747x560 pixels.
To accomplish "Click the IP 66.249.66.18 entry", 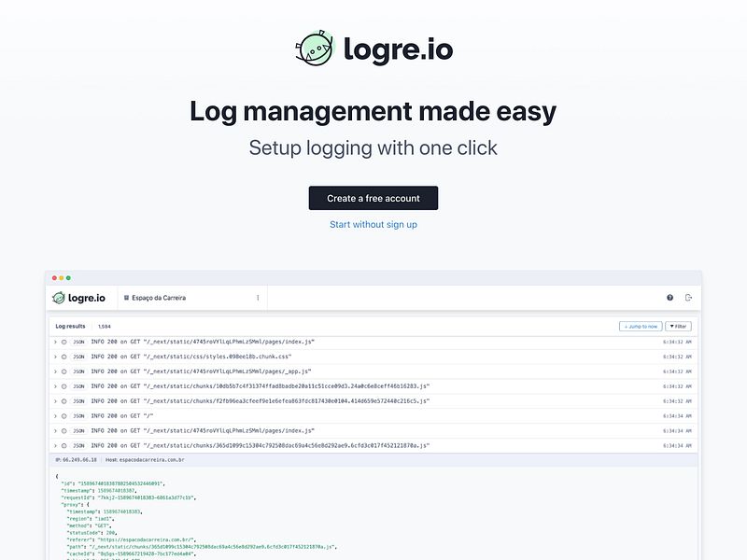I will pyautogui.click(x=77, y=460).
